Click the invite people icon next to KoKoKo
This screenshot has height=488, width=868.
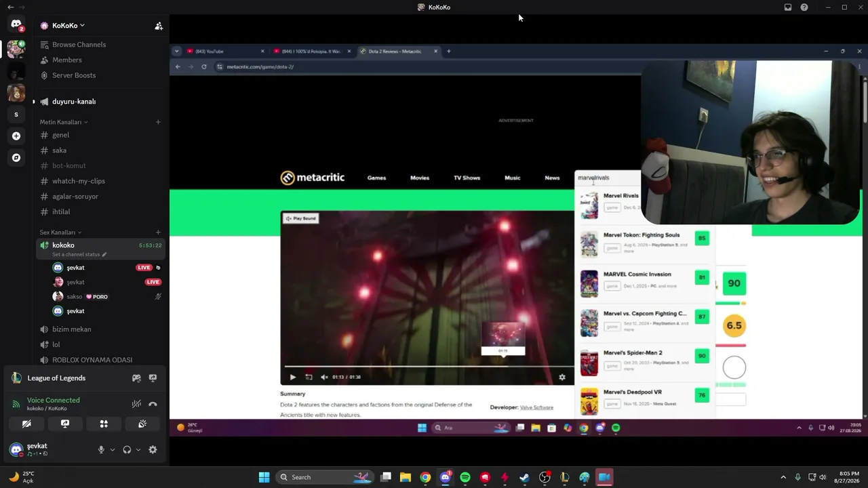point(159,26)
